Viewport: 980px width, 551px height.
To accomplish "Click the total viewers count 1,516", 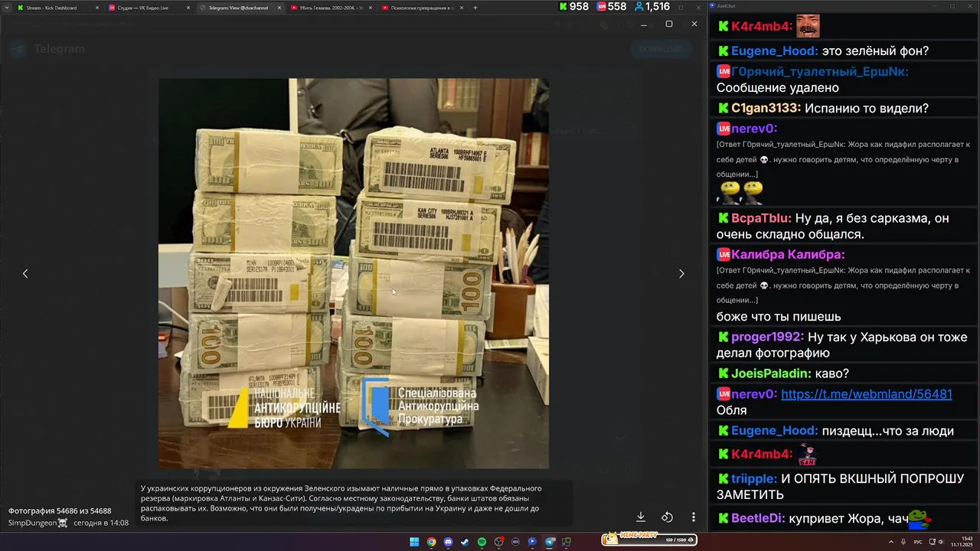I will tap(652, 7).
